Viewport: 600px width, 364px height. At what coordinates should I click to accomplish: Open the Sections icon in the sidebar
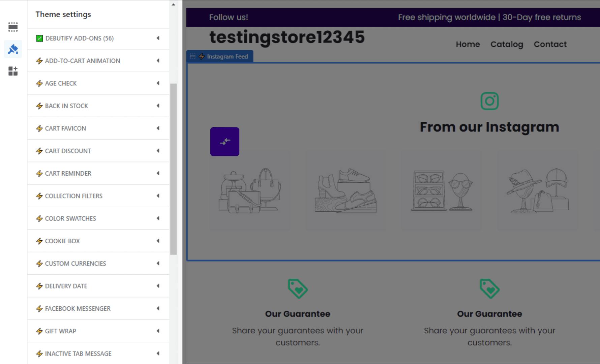pos(13,27)
